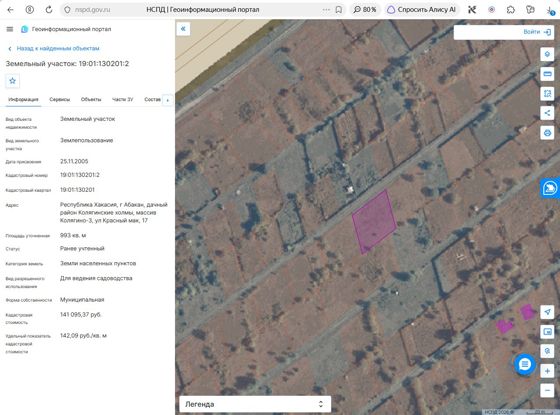
Task: Click the site security shield icon
Action: [x=67, y=10]
